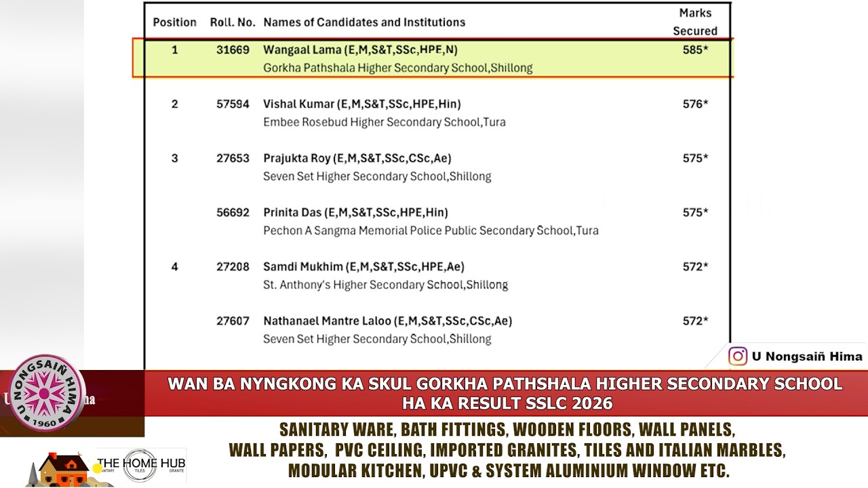The image size is (868, 488).
Task: Click the candidate name Nathanael Mantre Laloo
Action: pos(327,321)
